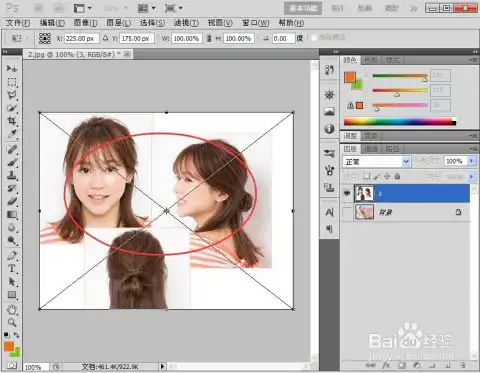The image size is (480, 373).
Task: Open the File menu
Action: (x=18, y=23)
